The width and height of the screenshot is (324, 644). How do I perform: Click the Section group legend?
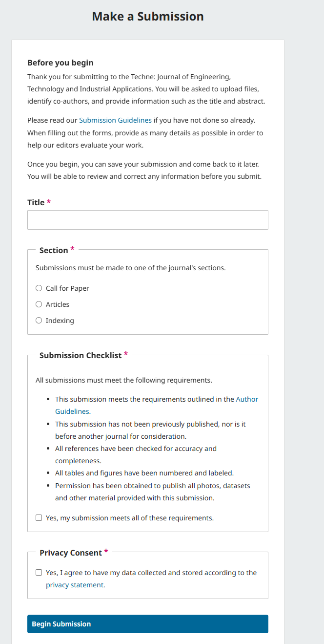point(54,250)
